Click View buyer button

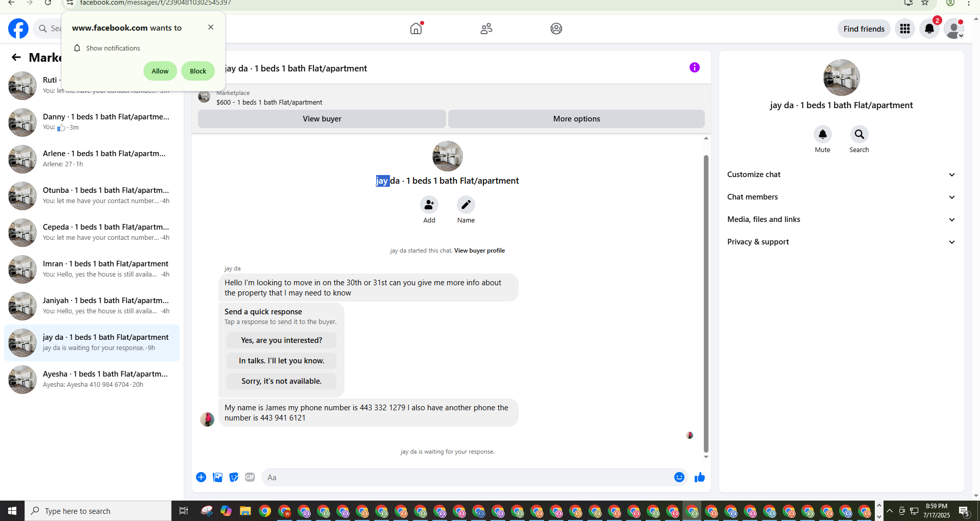(322, 119)
